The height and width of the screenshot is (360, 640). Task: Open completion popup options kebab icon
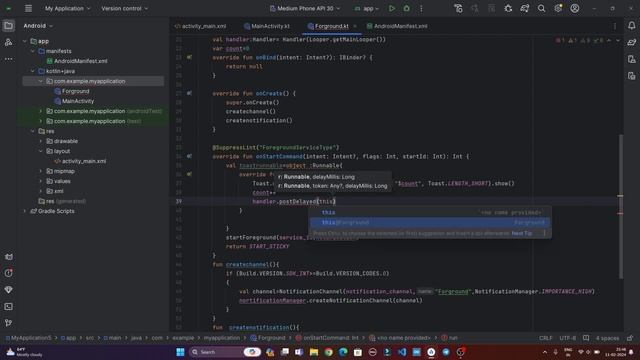(x=544, y=233)
